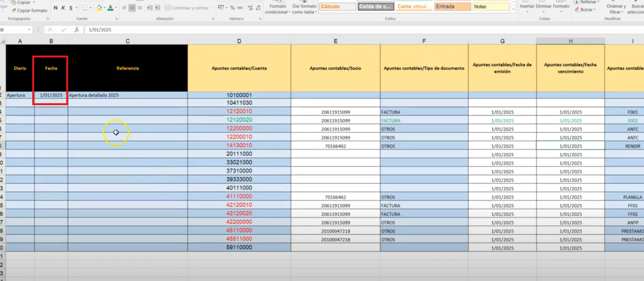The height and width of the screenshot is (281, 644).
Task: Toggle italic (K) formatting
Action: [63, 8]
